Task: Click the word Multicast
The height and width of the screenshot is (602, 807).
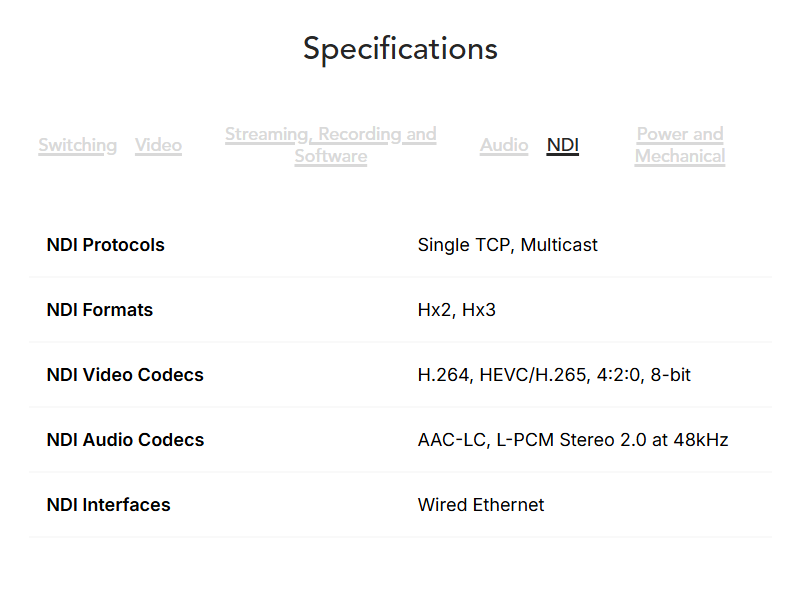Action: tap(559, 245)
